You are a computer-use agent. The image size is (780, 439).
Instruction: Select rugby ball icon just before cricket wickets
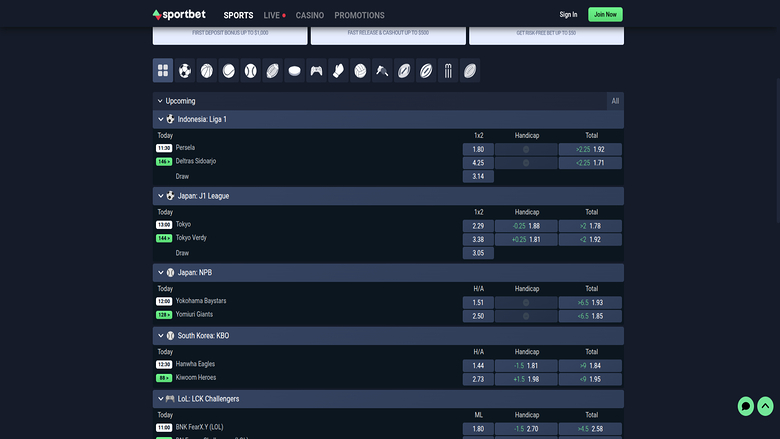[425, 71]
